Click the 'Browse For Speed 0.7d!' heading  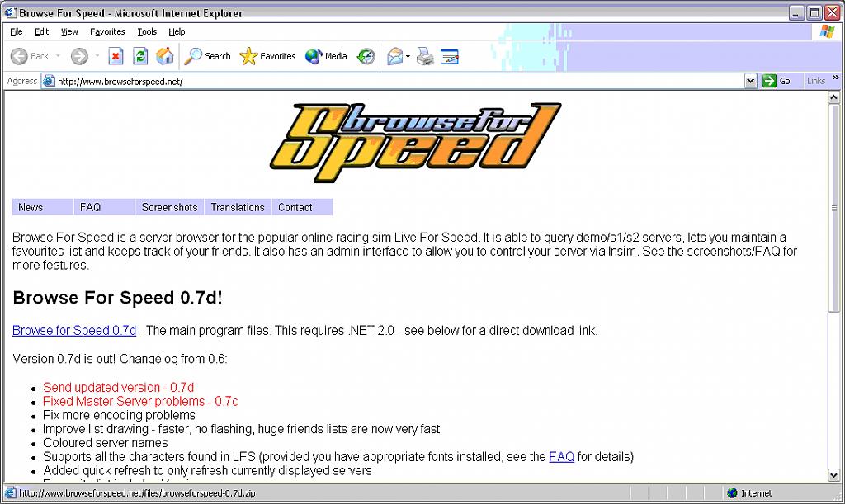coord(117,298)
